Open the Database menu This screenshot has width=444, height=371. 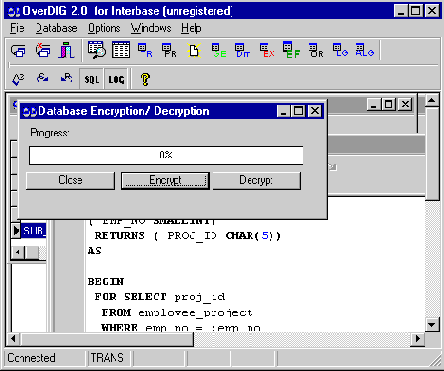pos(56,28)
